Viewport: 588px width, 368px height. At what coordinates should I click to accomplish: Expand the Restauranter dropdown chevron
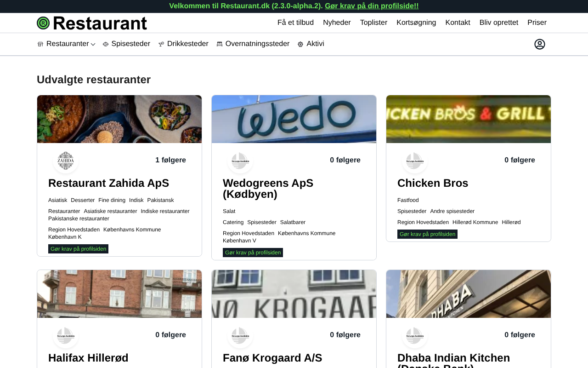(93, 44)
